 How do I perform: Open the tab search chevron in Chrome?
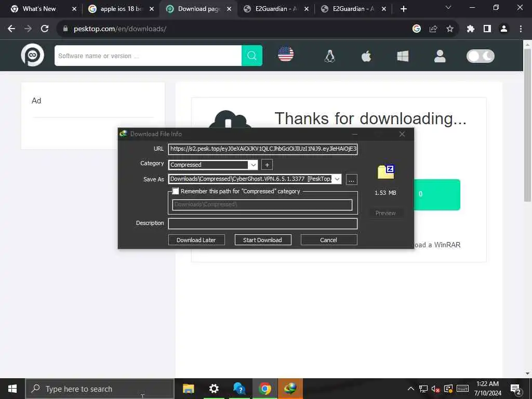tap(448, 7)
